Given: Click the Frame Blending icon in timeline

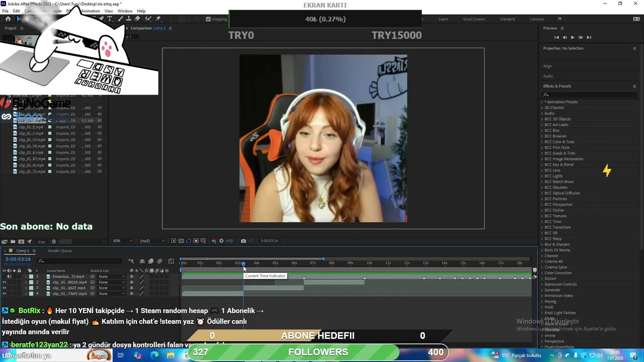Looking at the screenshot, I should click(151, 261).
